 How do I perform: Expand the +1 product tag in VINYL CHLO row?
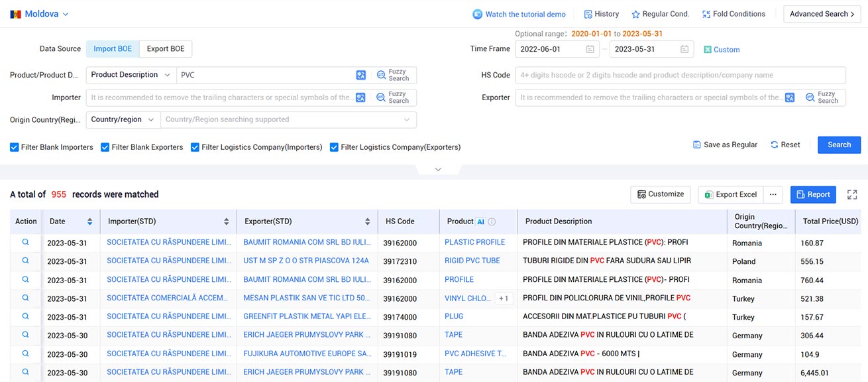click(504, 298)
